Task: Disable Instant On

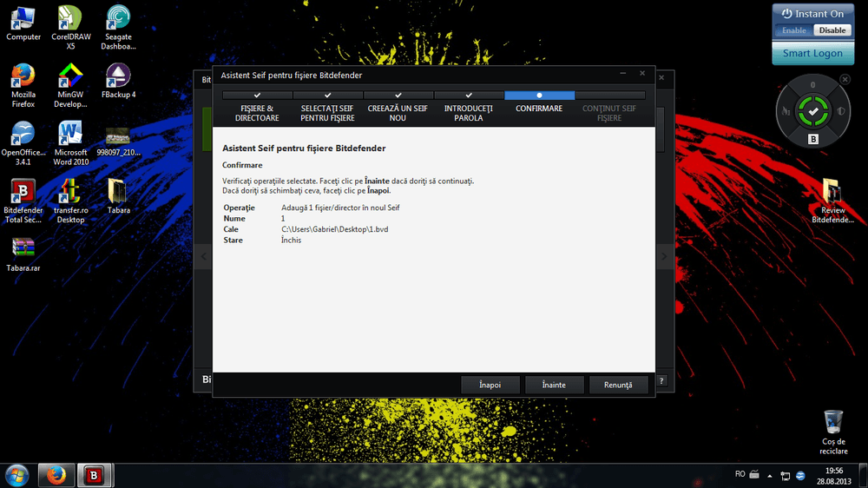Action: pyautogui.click(x=832, y=30)
